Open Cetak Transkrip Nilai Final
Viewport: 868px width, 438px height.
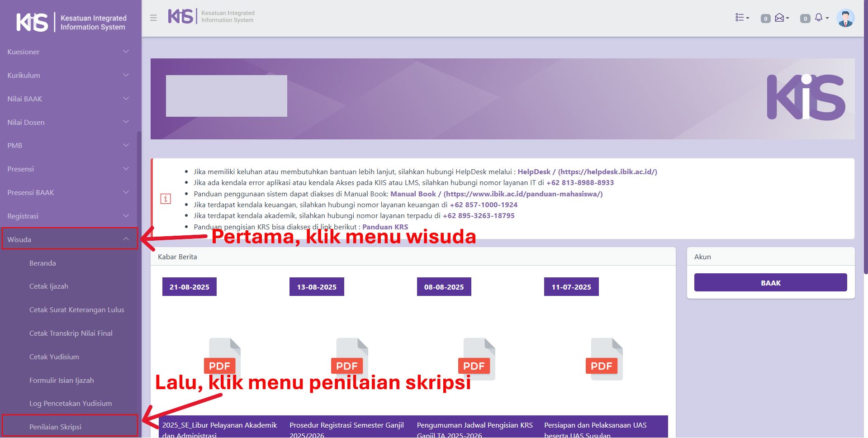point(71,333)
